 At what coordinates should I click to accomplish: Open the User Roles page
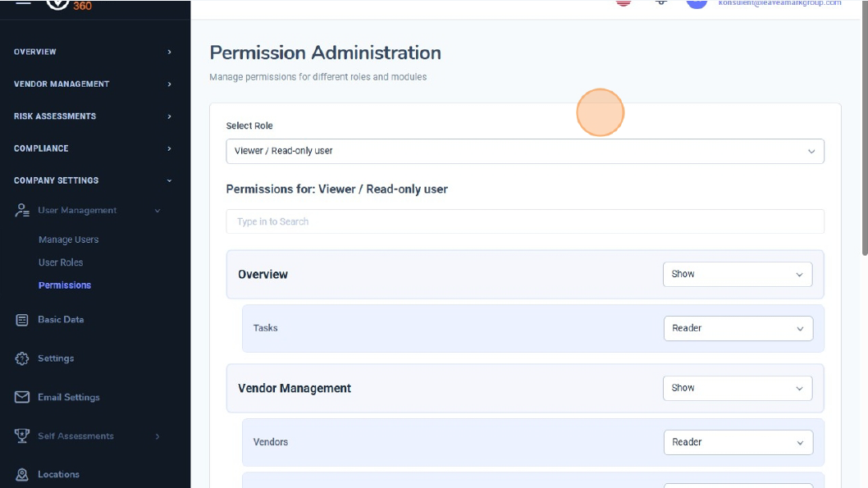click(x=61, y=262)
